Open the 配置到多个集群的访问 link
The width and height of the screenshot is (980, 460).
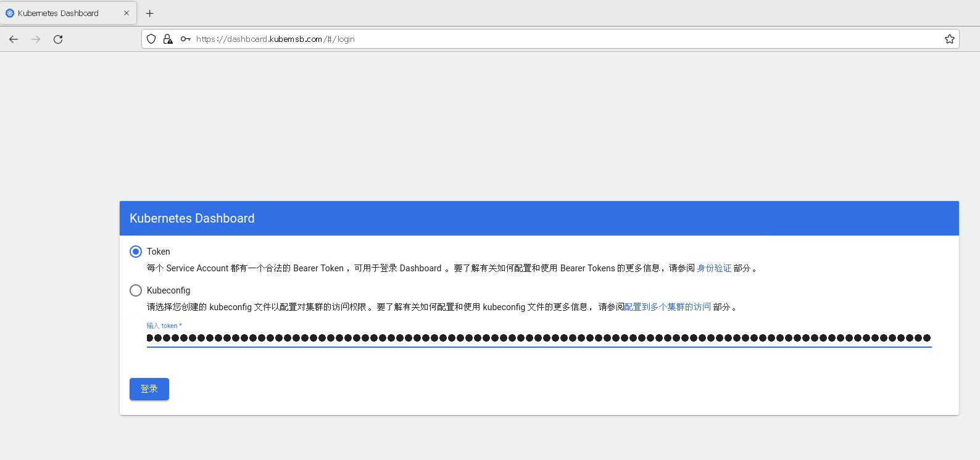tap(667, 307)
